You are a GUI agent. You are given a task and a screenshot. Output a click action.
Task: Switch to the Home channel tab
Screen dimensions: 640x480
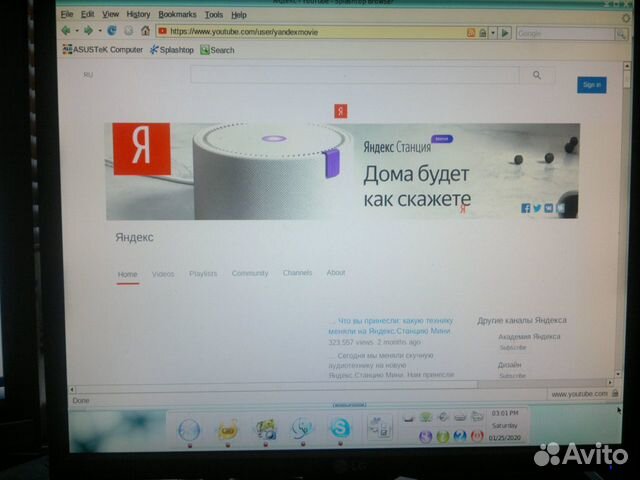(127, 274)
